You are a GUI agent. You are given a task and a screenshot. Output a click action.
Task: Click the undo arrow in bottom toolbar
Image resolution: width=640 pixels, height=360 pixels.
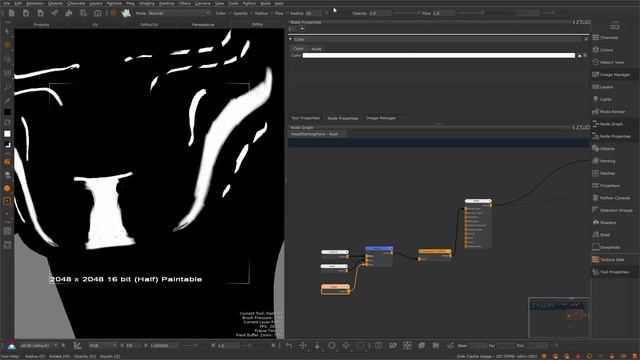(x=289, y=346)
